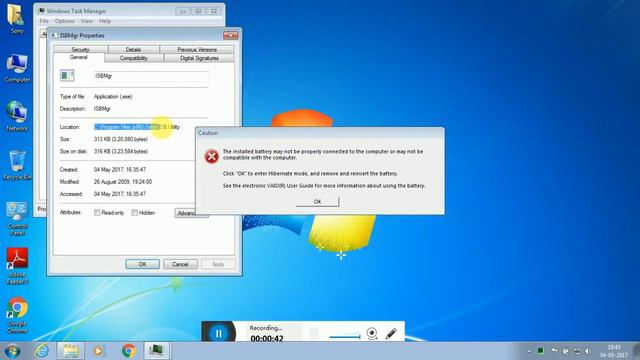The height and width of the screenshot is (360, 640).
Task: Open Options menu in Task Manager
Action: click(x=64, y=21)
